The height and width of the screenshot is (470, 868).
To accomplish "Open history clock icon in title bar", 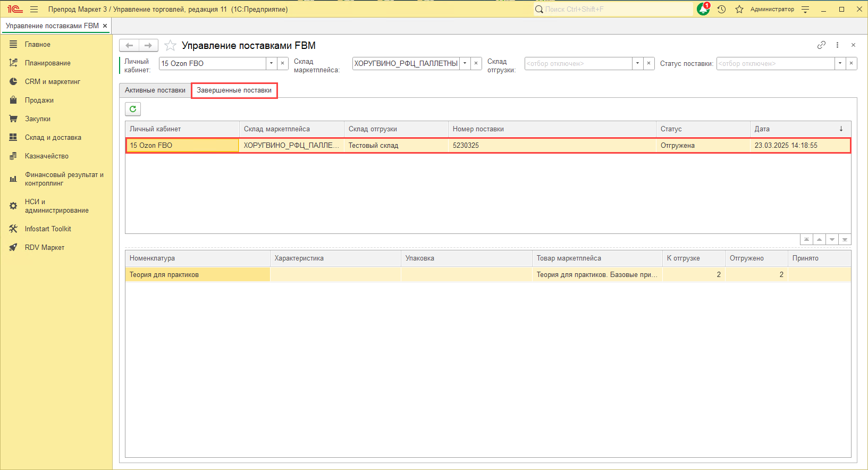I will (721, 9).
